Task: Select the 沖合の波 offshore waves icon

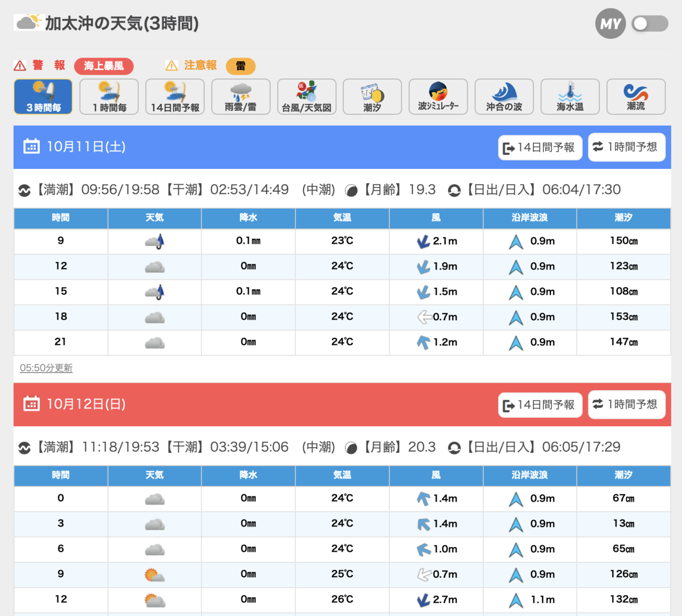Action: pyautogui.click(x=504, y=96)
